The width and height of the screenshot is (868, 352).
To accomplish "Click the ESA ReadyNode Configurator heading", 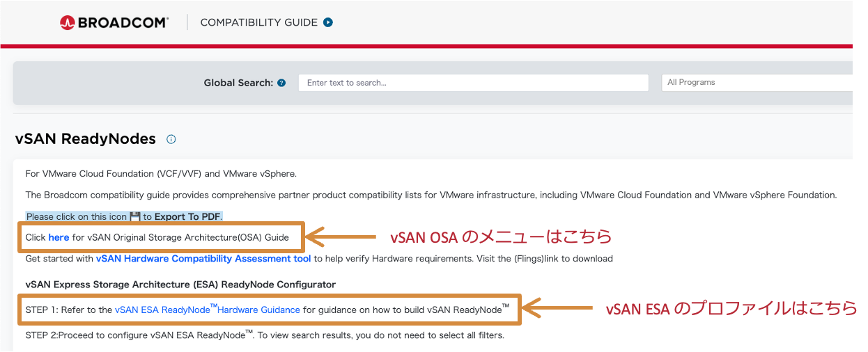I will pyautogui.click(x=180, y=285).
